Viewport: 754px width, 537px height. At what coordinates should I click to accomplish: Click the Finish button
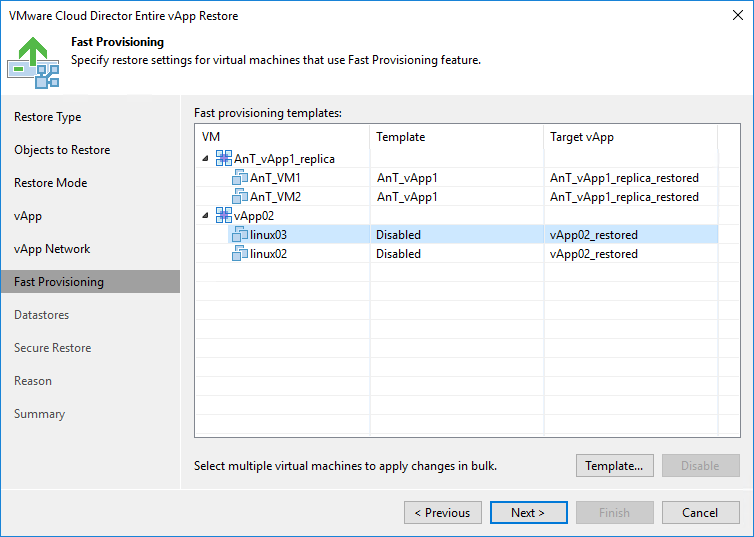click(615, 512)
